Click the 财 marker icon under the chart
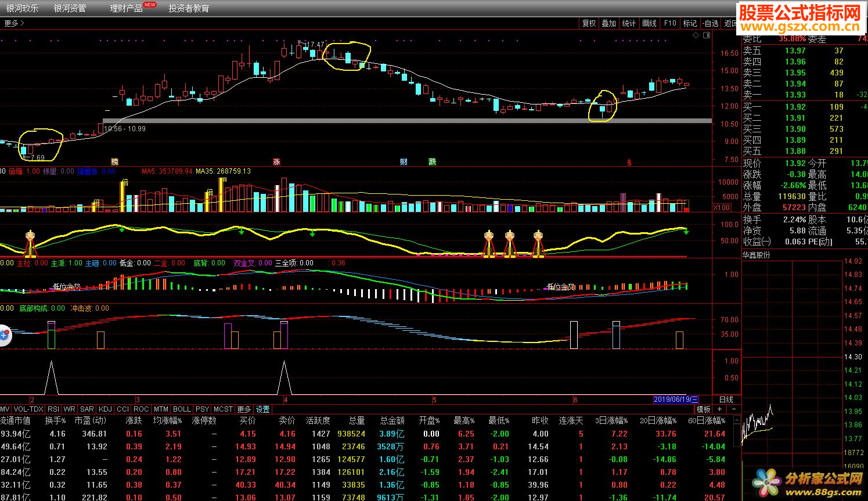This screenshot has width=868, height=501. click(404, 161)
